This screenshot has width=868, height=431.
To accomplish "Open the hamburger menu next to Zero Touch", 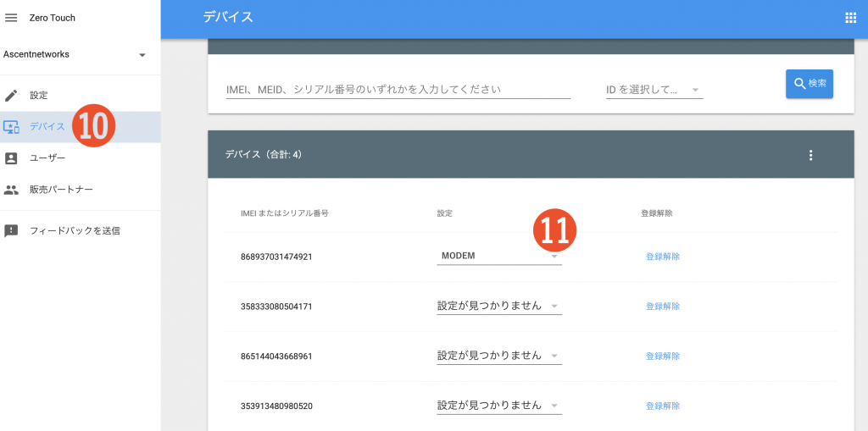I will 11,18.
